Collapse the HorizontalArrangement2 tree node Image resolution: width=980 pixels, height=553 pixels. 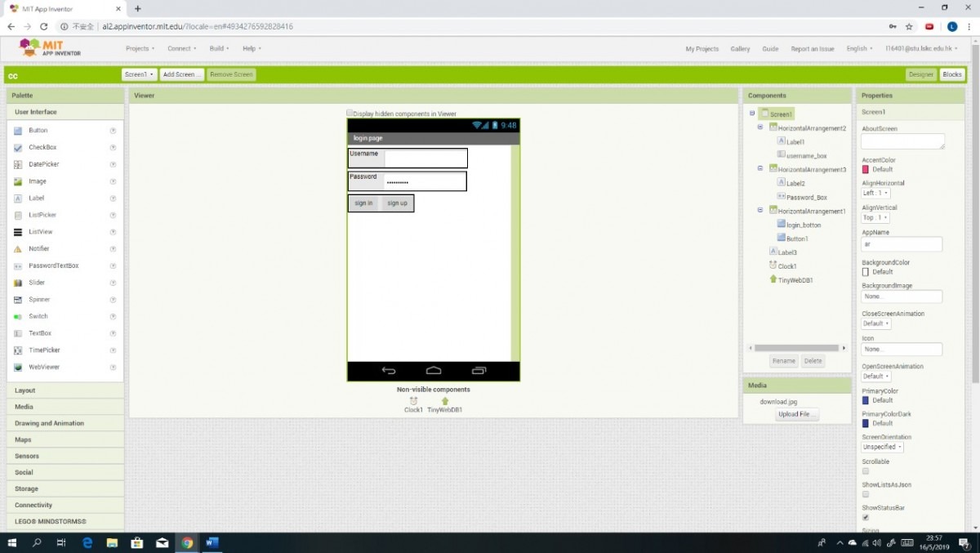coord(760,127)
